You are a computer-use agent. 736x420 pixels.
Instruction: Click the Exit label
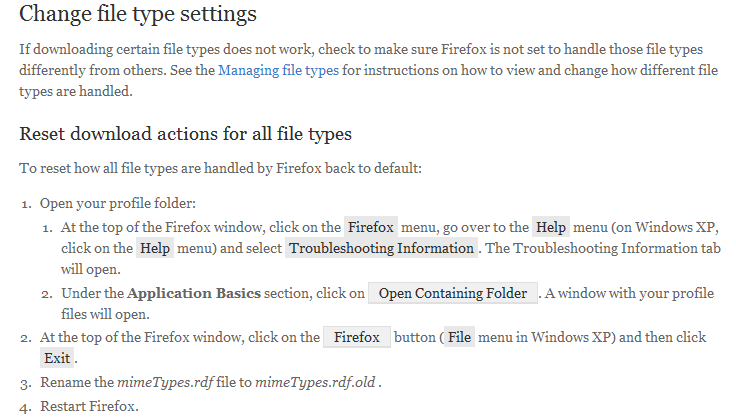pos(57,358)
